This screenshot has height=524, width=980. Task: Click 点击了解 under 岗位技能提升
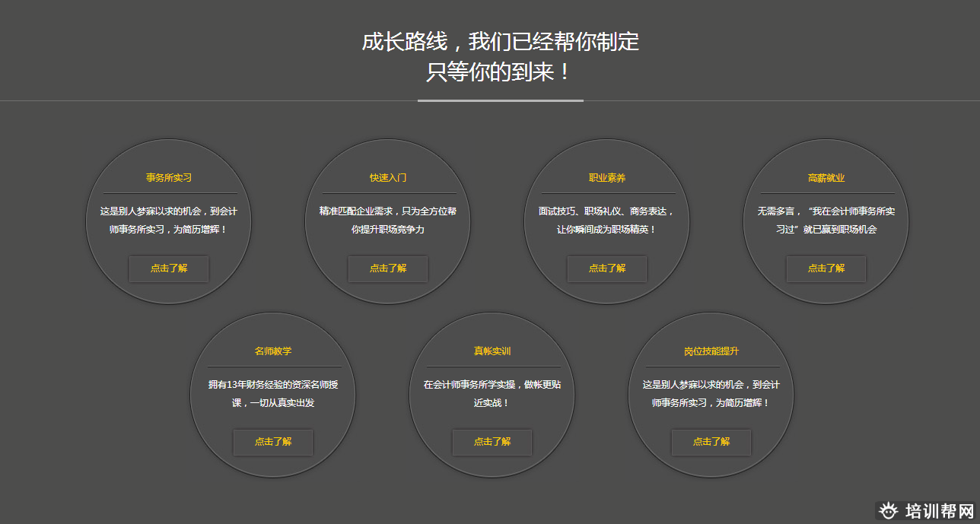point(711,442)
